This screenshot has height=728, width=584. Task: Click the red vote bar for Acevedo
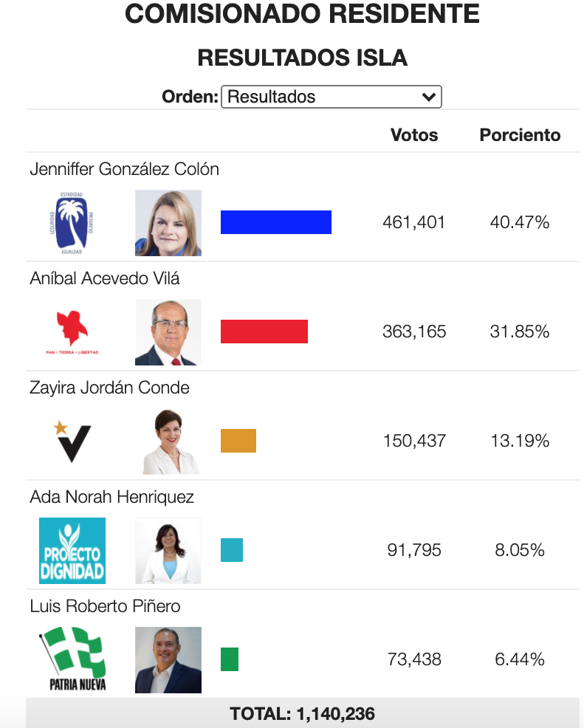[264, 332]
